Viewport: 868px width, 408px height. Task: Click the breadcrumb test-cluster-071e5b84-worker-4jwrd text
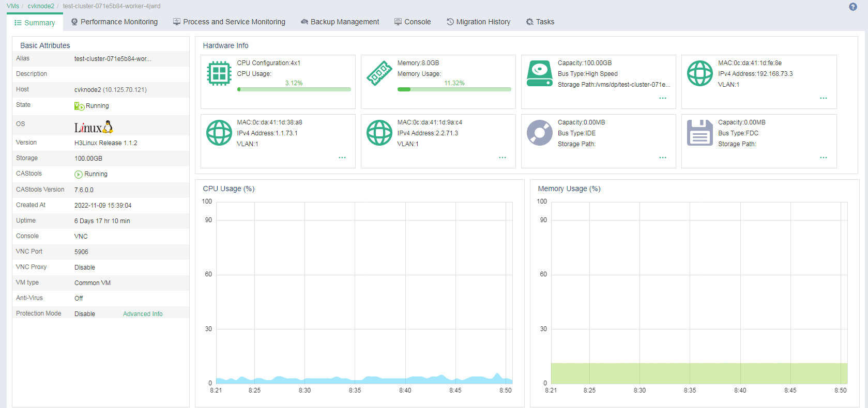pos(112,6)
